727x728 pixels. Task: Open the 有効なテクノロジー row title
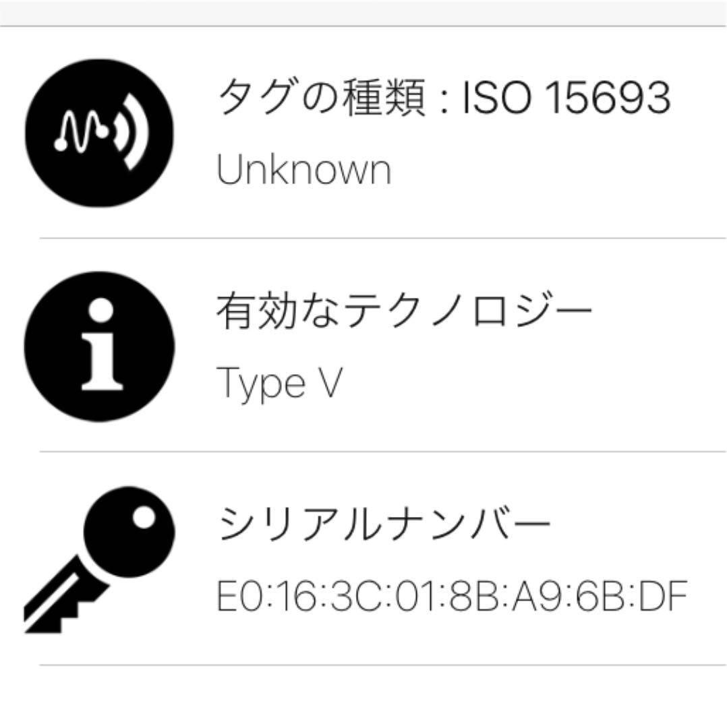pos(404,311)
